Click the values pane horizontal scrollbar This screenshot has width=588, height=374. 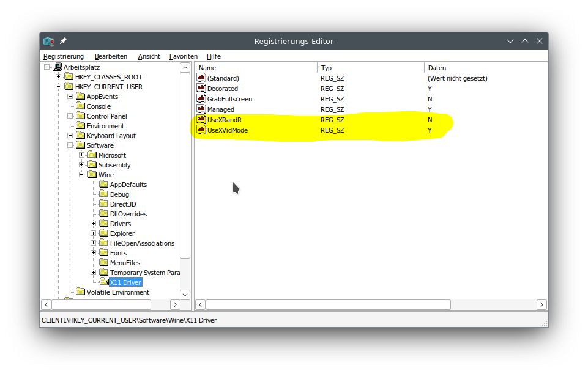tap(328, 304)
